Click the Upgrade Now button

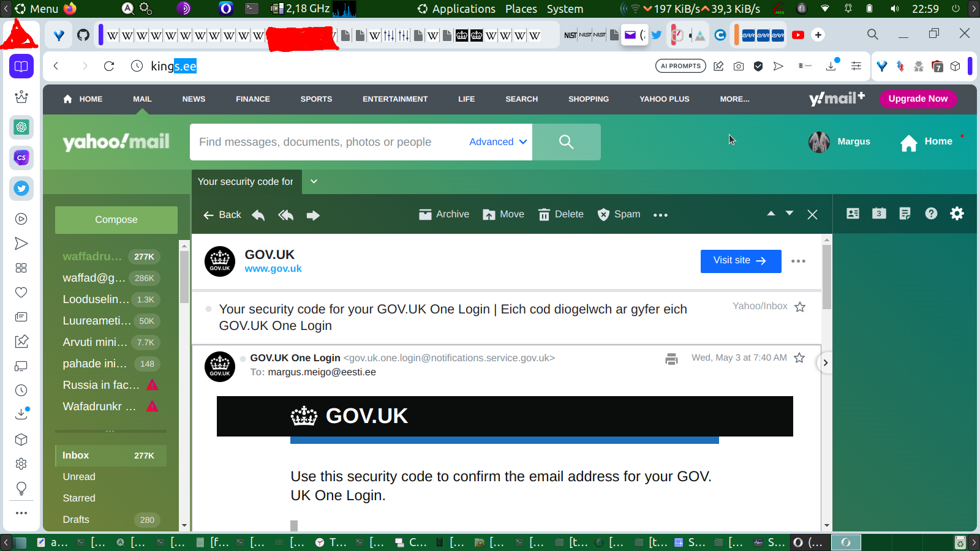(918, 99)
